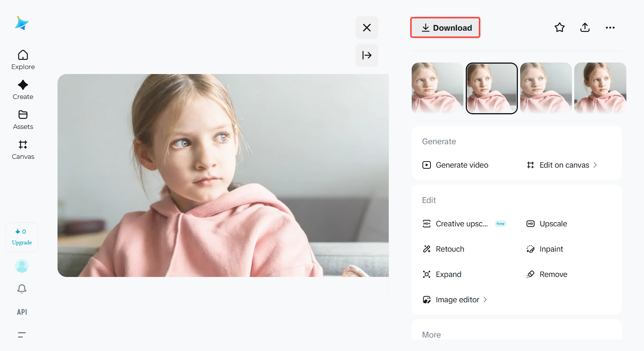Click the main preview image

click(x=223, y=175)
